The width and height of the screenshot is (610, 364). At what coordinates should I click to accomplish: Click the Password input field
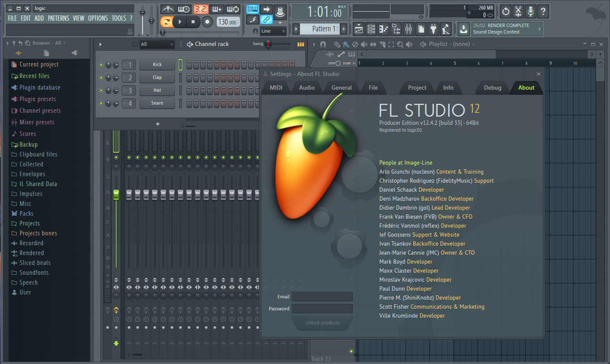click(322, 309)
